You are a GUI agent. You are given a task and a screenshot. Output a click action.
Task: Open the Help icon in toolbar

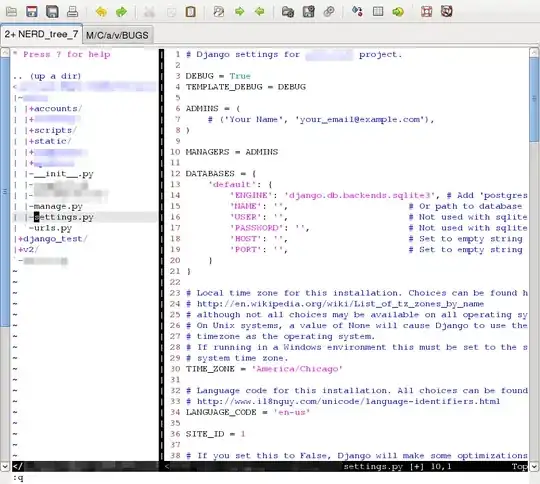(427, 12)
